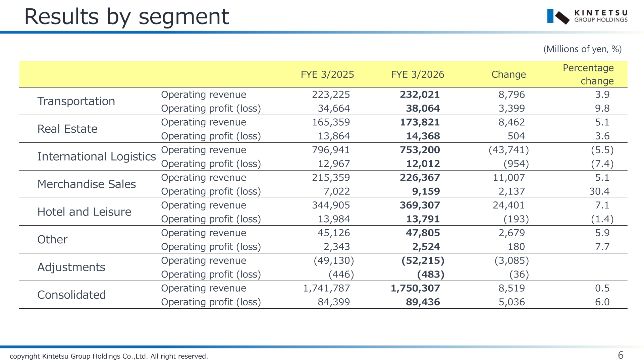Screen dimensions: 644x362
Task: Click the Kintetsu Group Holdings logo
Action: click(x=587, y=16)
